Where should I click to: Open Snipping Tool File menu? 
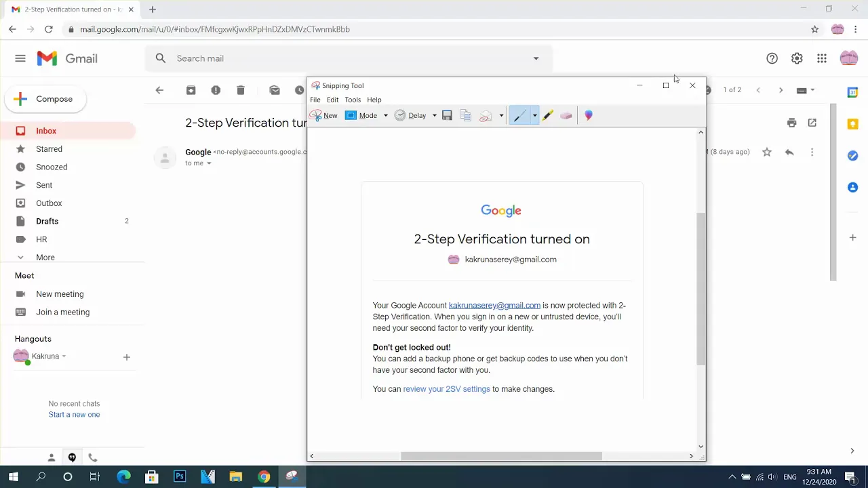315,100
